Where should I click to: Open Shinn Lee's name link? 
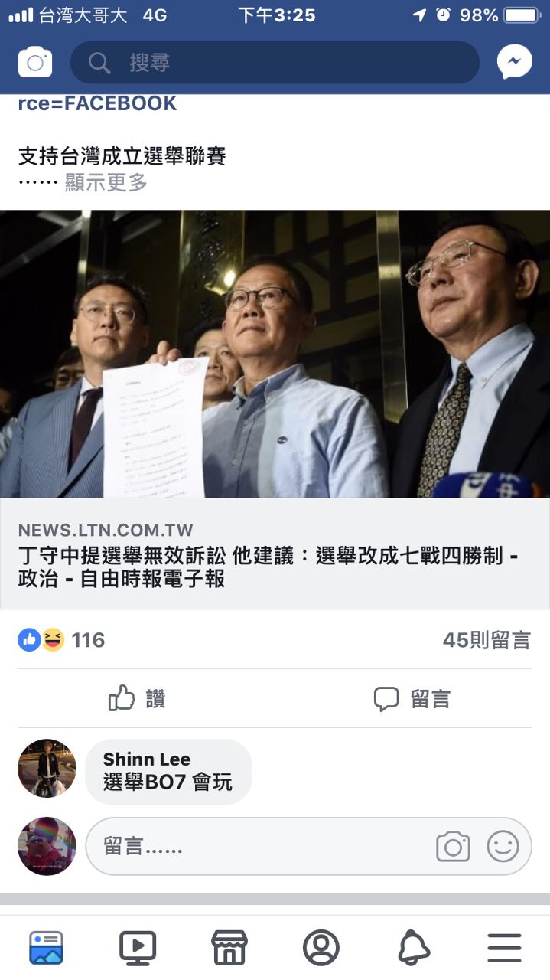pyautogui.click(x=147, y=759)
